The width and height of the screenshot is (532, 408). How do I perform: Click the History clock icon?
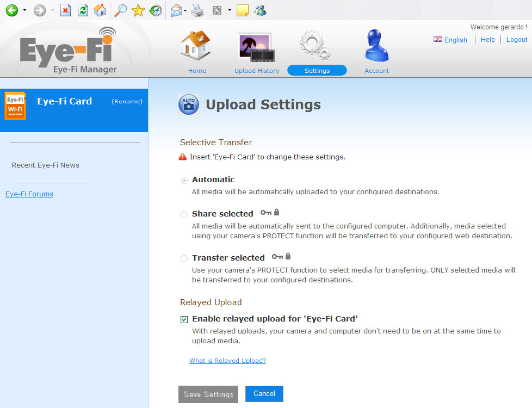point(156,10)
